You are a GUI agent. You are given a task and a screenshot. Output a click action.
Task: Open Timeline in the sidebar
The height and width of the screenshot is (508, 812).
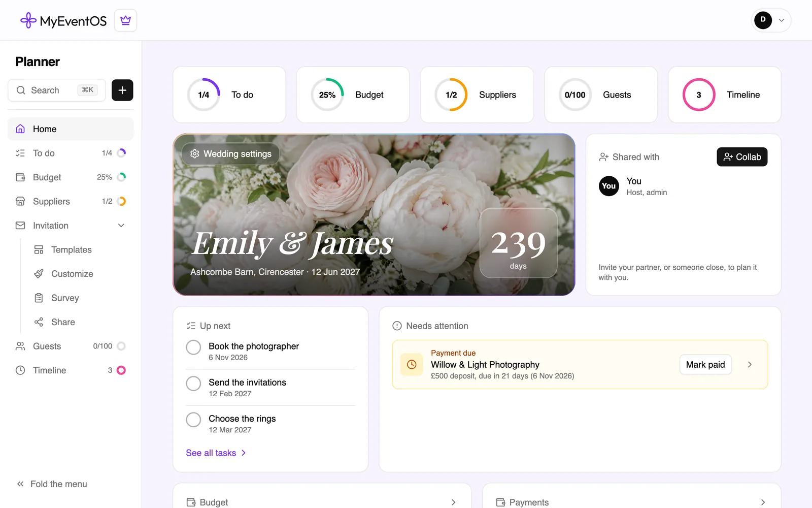71,370
